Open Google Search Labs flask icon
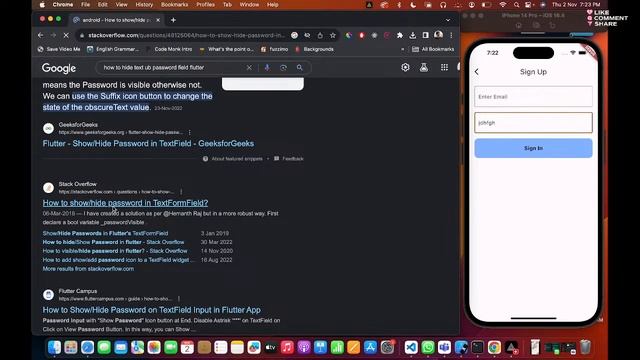Viewport: 640px width, 360px height. [x=424, y=67]
